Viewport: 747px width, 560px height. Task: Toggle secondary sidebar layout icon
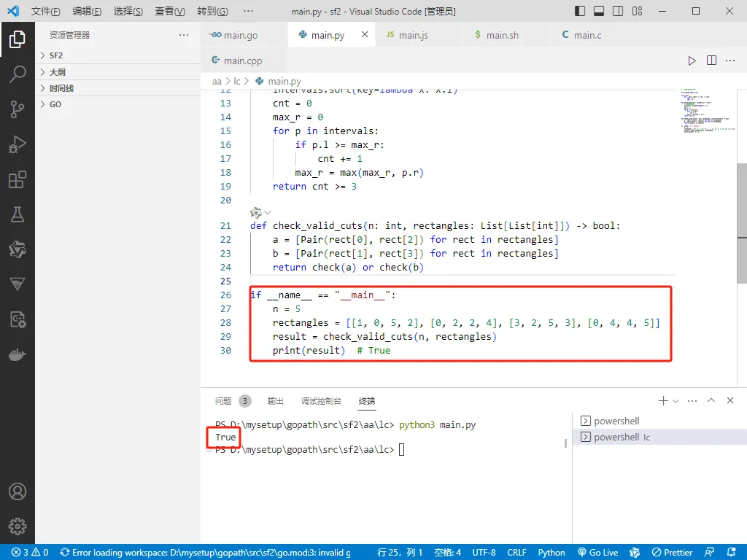click(618, 11)
